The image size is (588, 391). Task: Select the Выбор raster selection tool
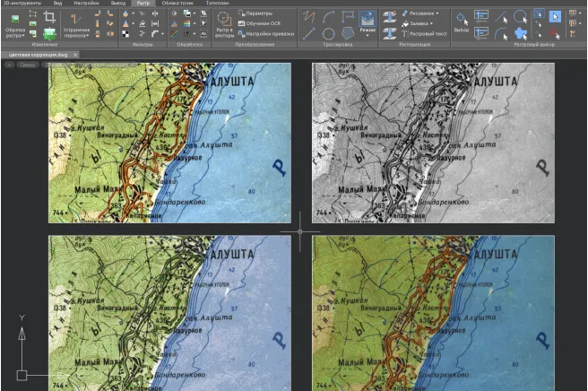461,22
